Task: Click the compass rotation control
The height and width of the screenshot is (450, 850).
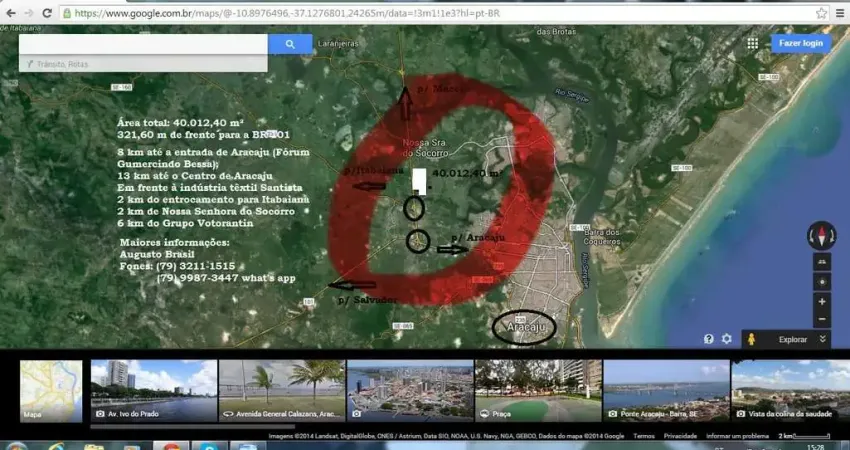Action: (x=821, y=237)
